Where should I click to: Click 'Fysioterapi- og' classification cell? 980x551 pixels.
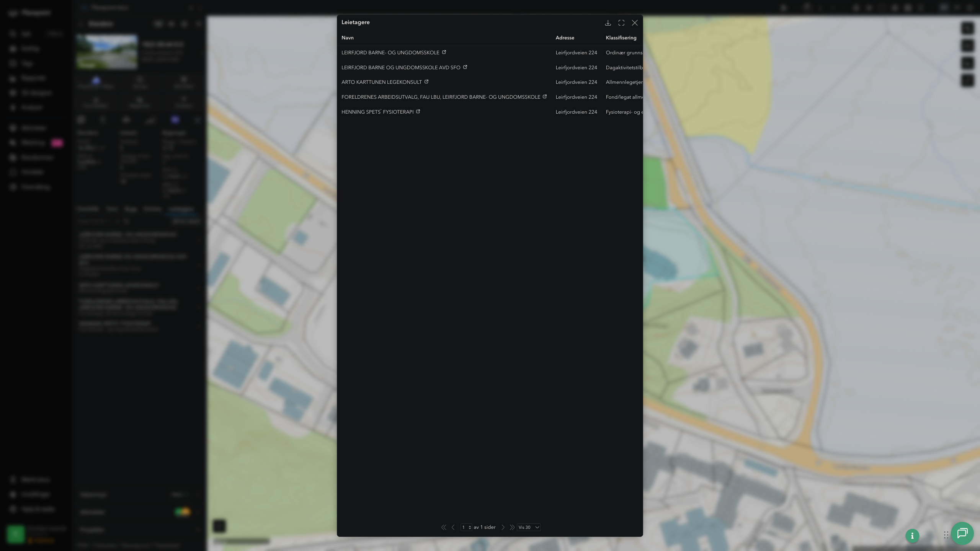624,112
